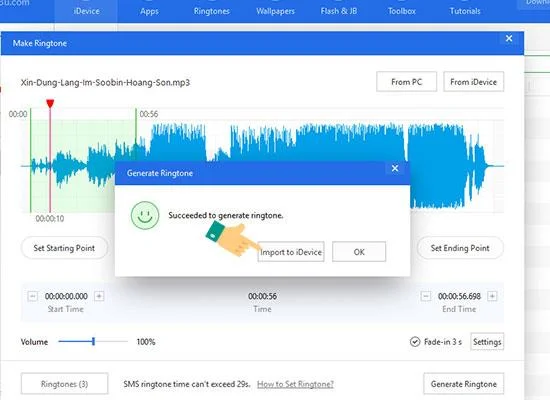Click Set Ending Point button
The image size is (550, 400).
pos(460,248)
